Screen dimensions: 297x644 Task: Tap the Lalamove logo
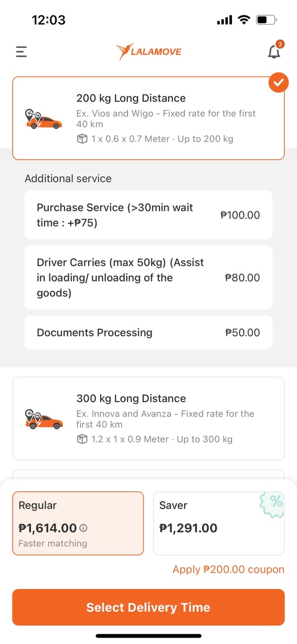pyautogui.click(x=148, y=50)
